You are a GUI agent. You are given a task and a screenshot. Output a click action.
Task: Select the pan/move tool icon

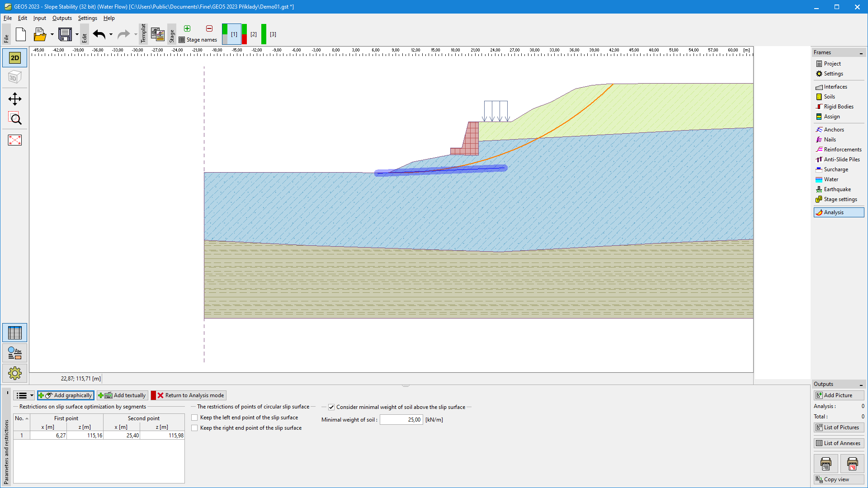coord(15,99)
